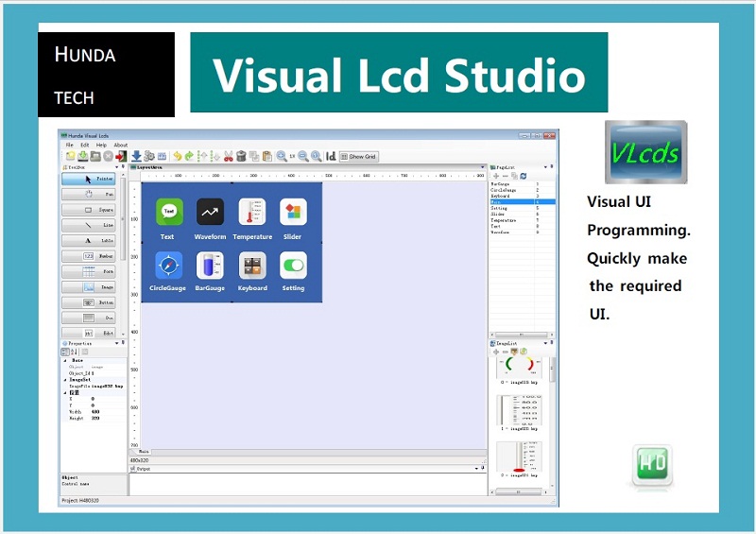Click the CircleGauge compass icon on canvas
This screenshot has height=534, width=756.
click(x=168, y=266)
